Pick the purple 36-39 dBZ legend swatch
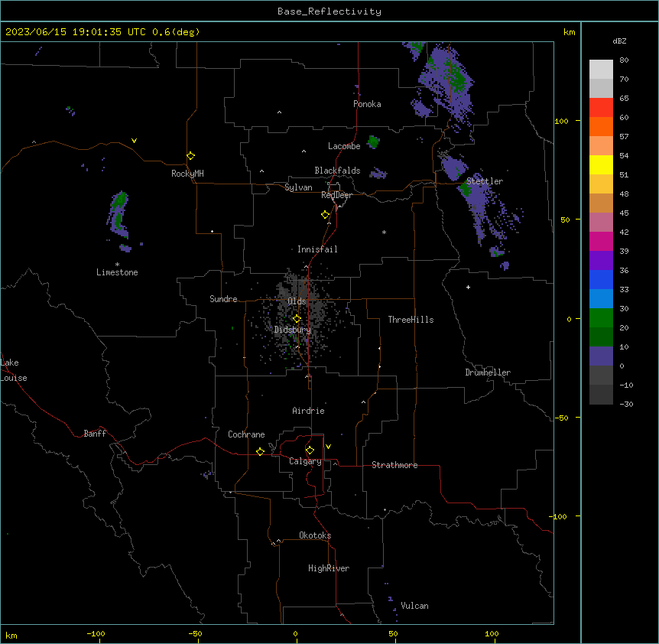 pos(601,261)
